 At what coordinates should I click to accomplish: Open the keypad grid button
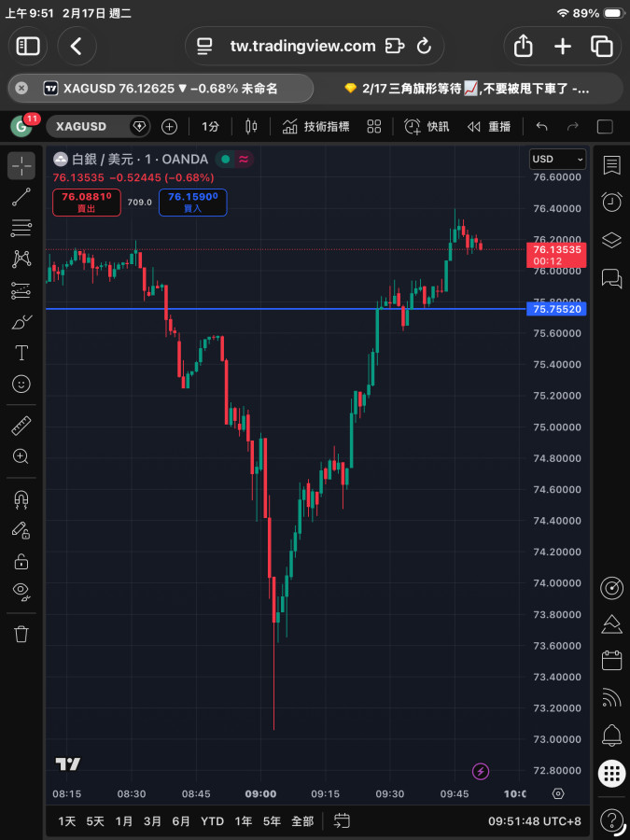(x=611, y=774)
